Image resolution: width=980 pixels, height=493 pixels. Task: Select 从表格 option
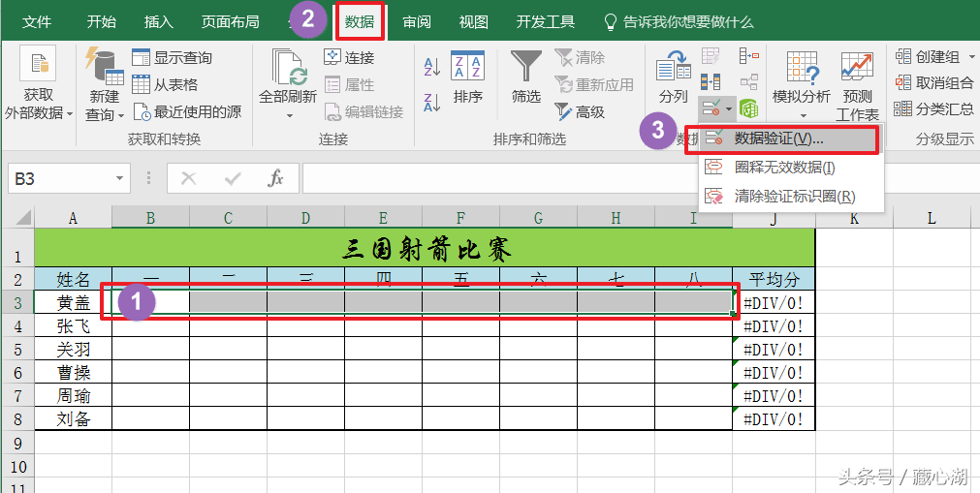(x=165, y=84)
